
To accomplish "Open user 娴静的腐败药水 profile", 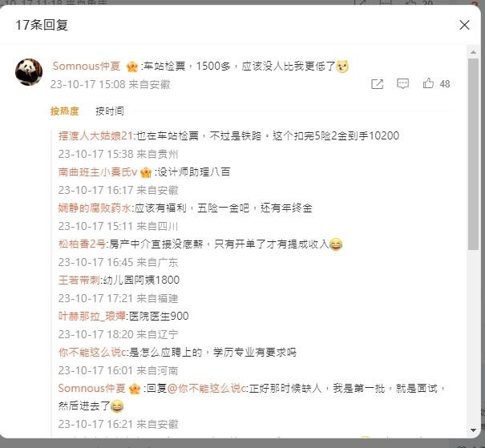I will [95, 208].
